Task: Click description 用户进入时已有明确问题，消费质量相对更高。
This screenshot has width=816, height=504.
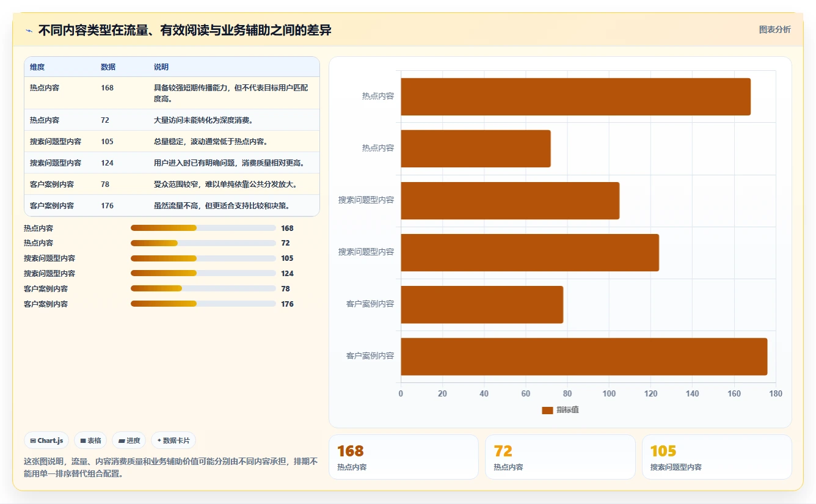Action: point(229,163)
